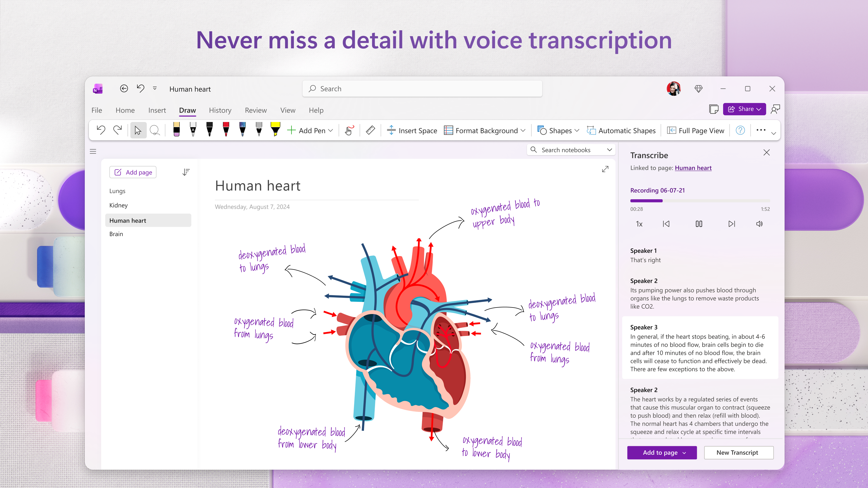Pause the recording playback
The height and width of the screenshot is (488, 868).
click(699, 224)
